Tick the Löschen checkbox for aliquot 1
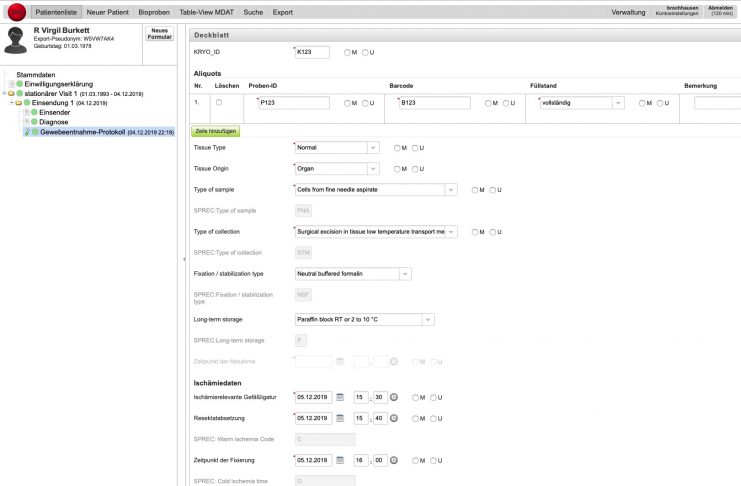Viewport: 741px width, 486px height. point(219,102)
